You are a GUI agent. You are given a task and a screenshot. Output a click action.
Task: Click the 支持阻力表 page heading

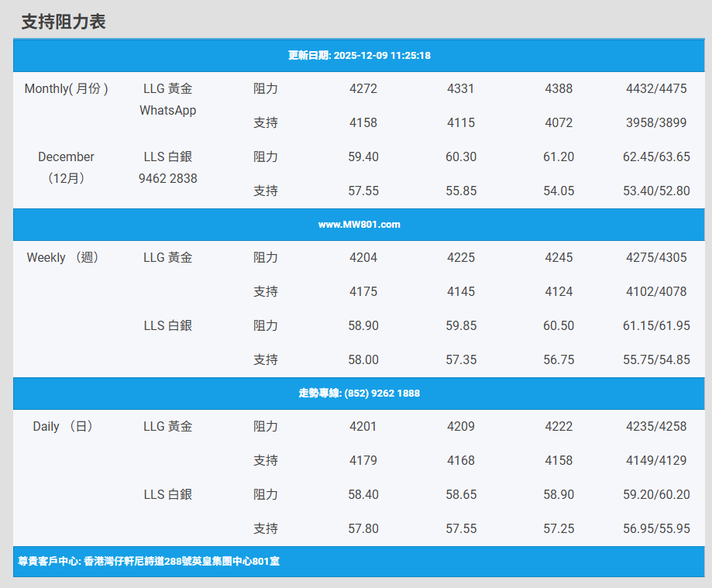tap(64, 22)
